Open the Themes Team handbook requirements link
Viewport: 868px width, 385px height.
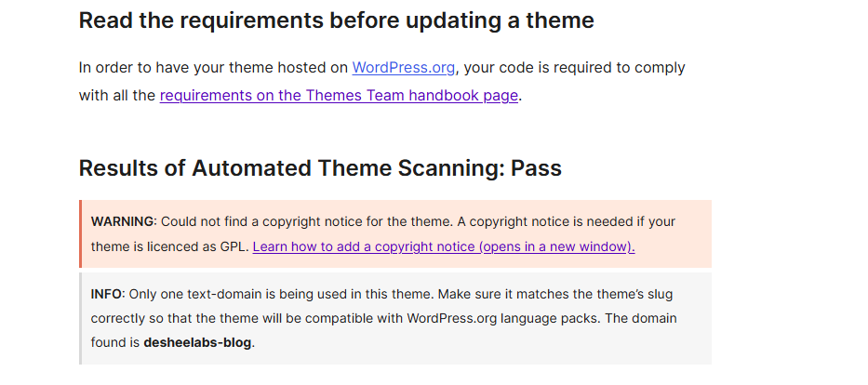click(339, 96)
